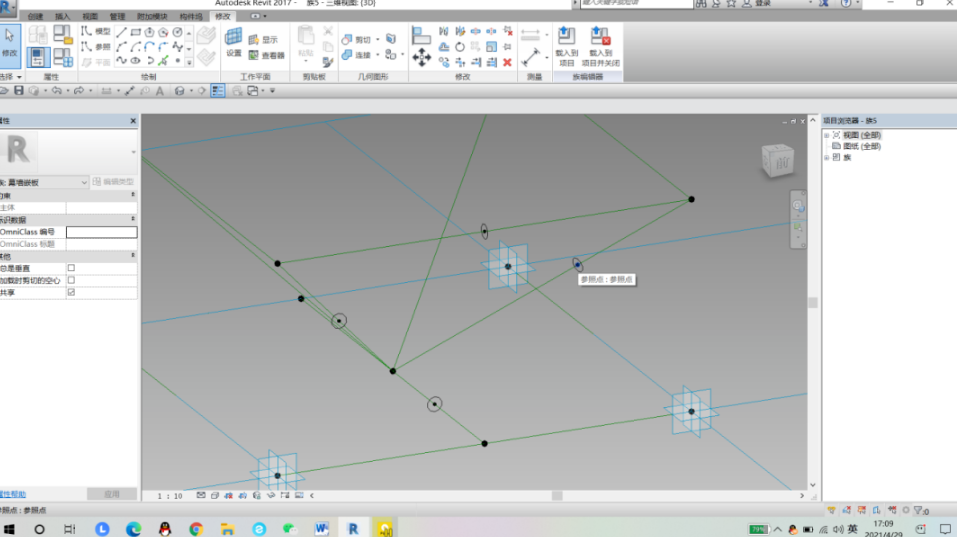Click Load into Project and Close
This screenshot has width=957, height=537.
coord(601,46)
